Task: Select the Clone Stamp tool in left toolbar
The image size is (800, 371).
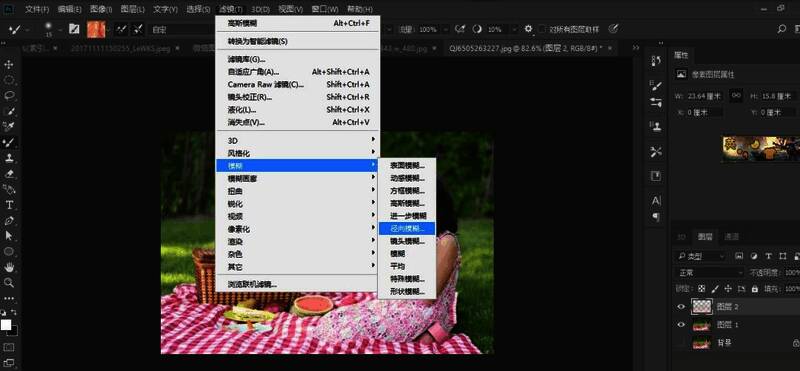Action: point(9,158)
